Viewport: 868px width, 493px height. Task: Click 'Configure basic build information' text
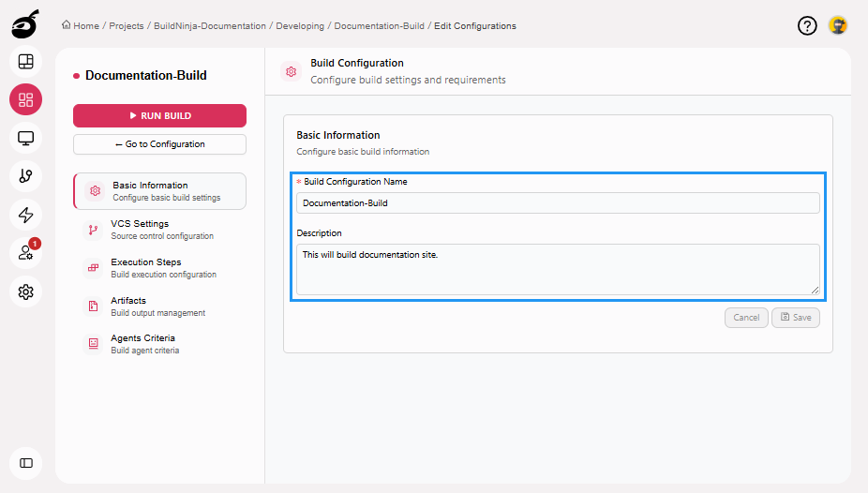pyautogui.click(x=363, y=152)
